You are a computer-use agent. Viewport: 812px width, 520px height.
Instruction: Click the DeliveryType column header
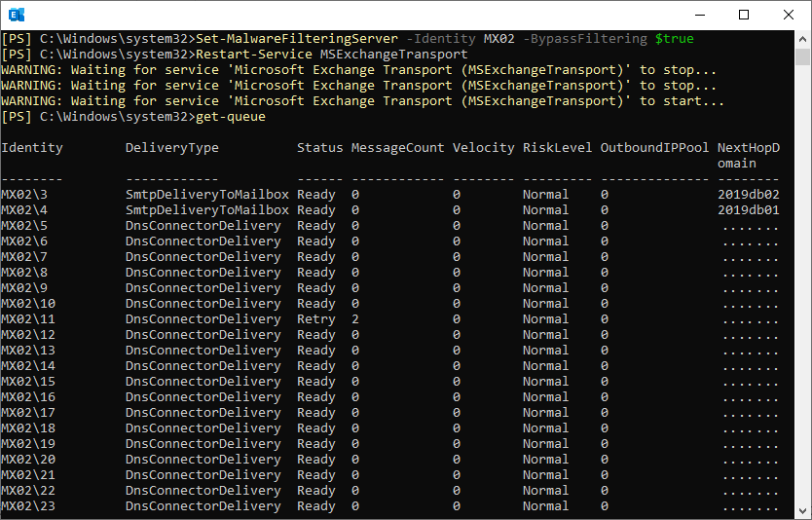[172, 148]
